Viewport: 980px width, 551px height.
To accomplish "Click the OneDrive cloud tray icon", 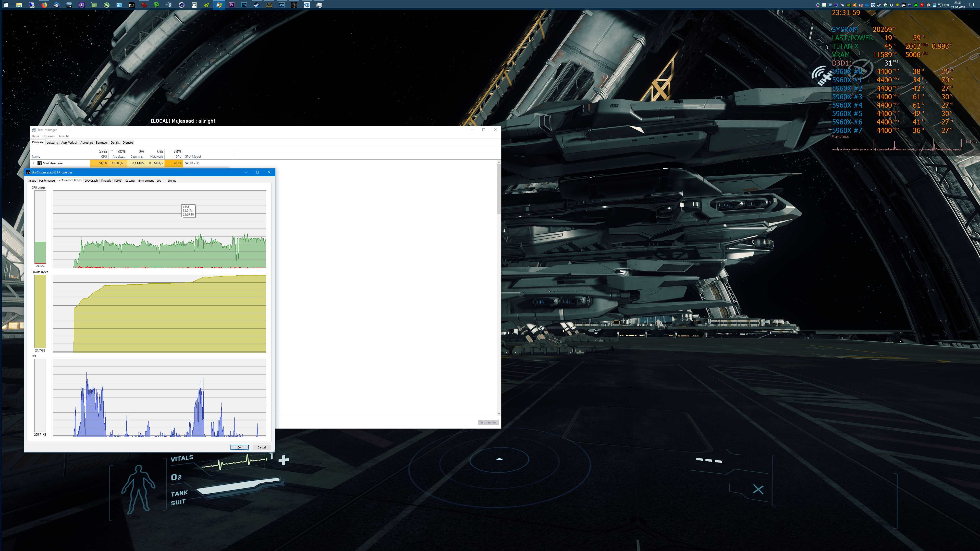I will pyautogui.click(x=867, y=5).
